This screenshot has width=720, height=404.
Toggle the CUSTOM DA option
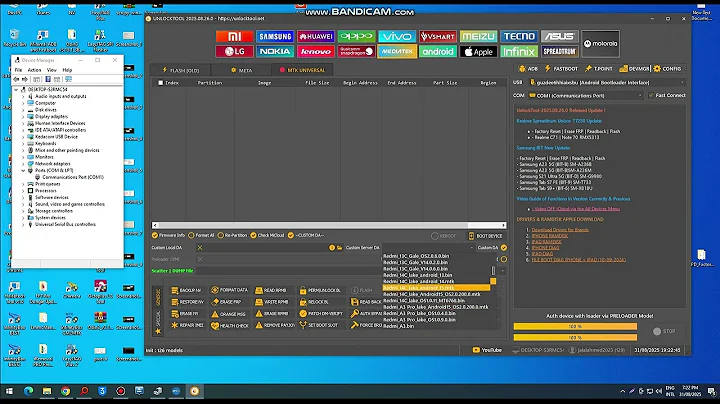coord(306,235)
